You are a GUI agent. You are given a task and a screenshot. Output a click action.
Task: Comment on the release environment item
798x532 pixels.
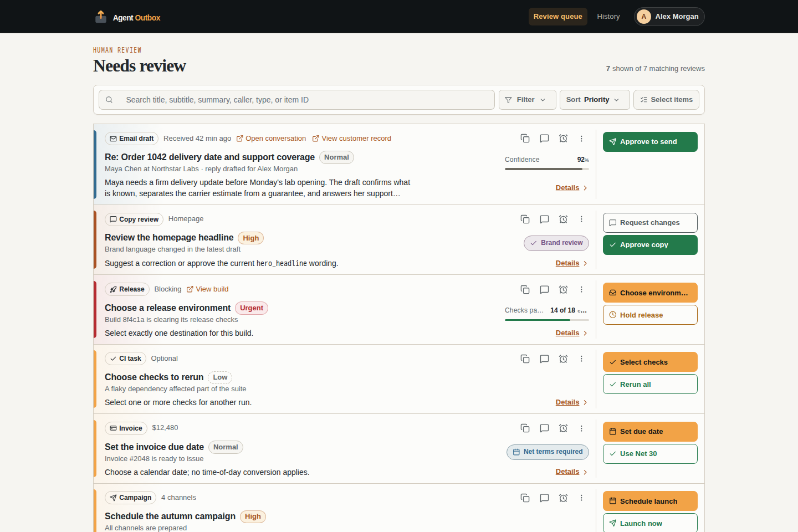(544, 289)
